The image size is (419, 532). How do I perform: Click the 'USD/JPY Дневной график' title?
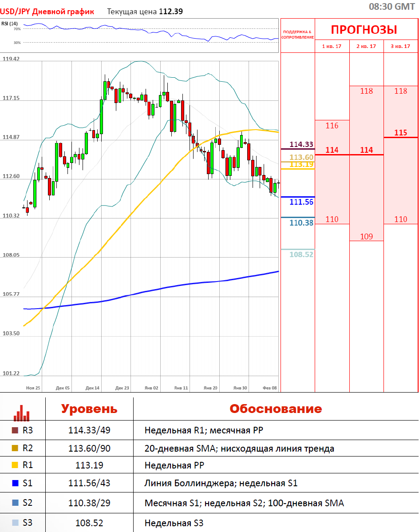[47, 12]
